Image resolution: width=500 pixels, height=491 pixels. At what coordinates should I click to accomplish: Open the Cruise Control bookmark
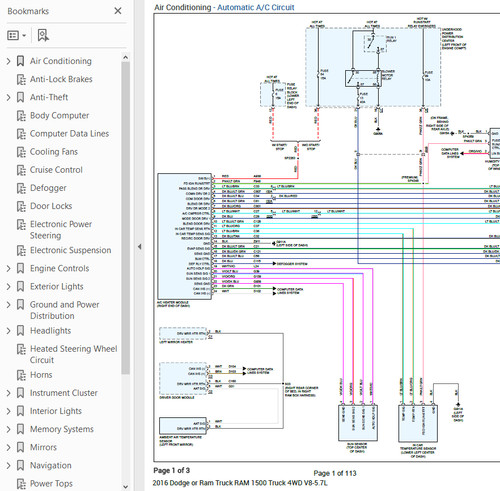[x=56, y=170]
